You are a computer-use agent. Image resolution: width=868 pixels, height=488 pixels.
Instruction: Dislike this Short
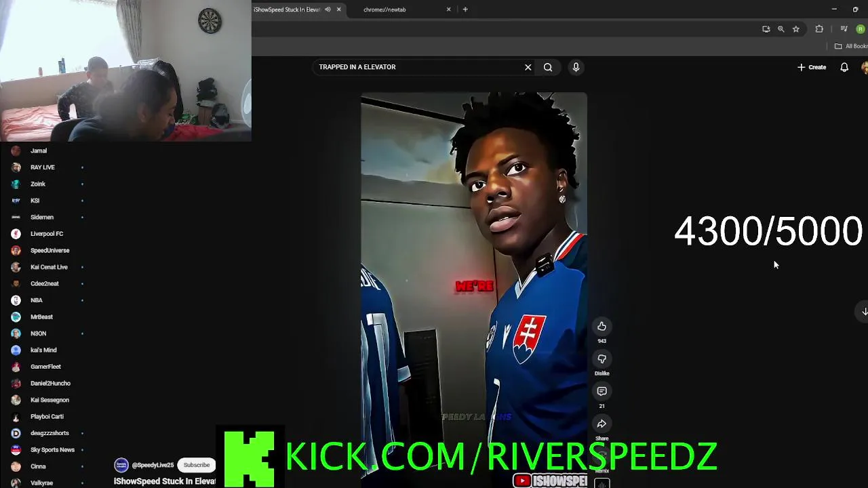coord(601,359)
